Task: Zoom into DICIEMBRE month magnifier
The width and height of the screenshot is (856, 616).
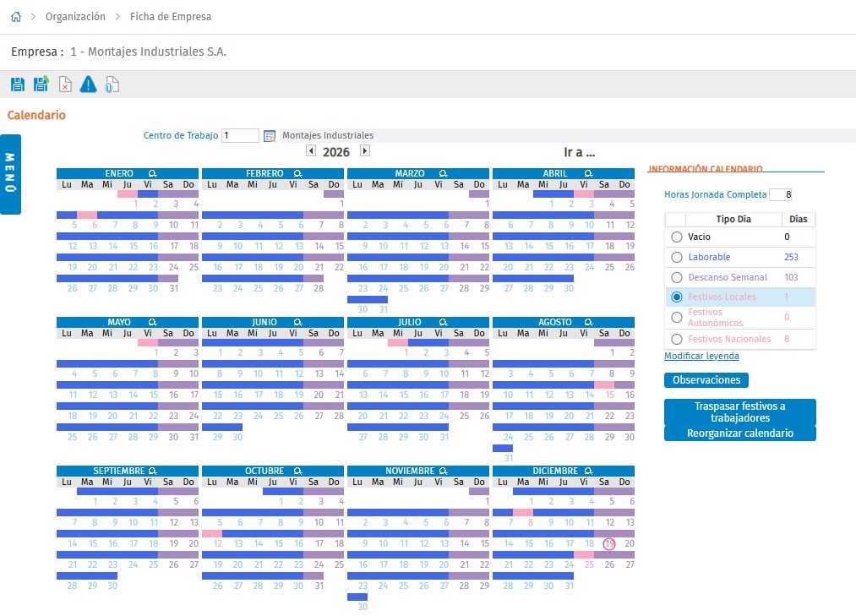Action: [x=588, y=471]
